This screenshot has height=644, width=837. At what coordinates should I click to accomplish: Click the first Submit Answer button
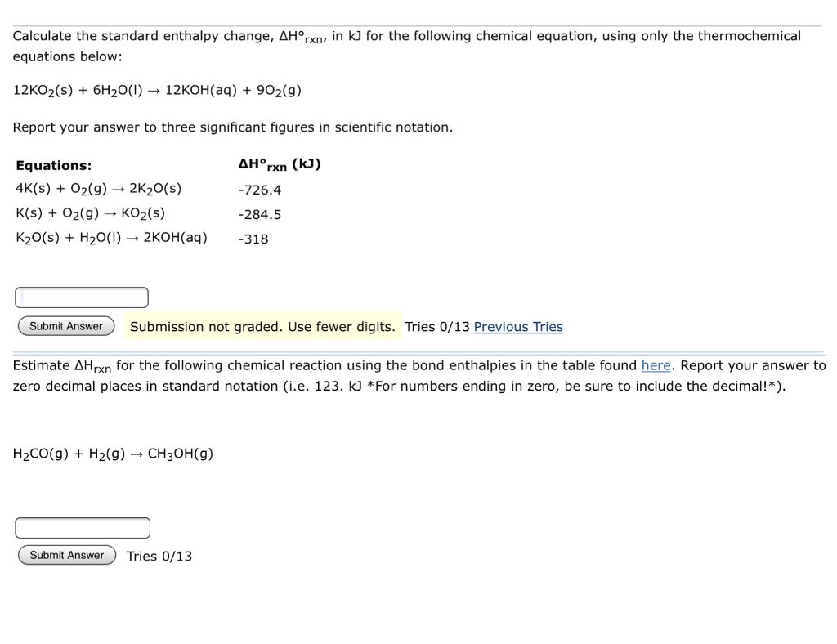click(65, 325)
